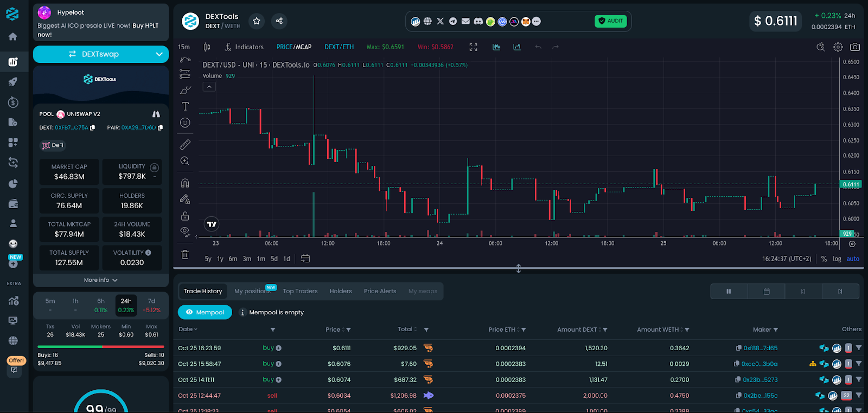The height and width of the screenshot is (413, 868).
Task: Switch the chart to fullscreen mode
Action: click(x=473, y=47)
